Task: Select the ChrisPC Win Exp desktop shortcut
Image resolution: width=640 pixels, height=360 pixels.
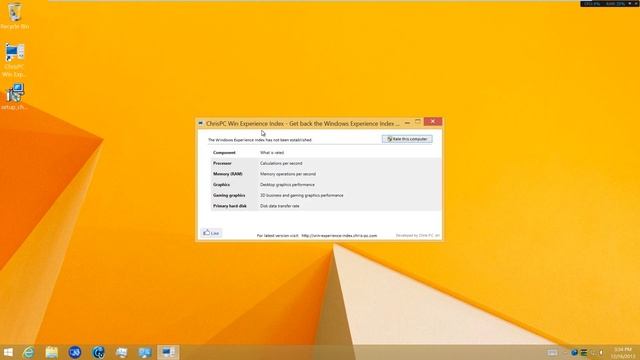Action: point(14,60)
